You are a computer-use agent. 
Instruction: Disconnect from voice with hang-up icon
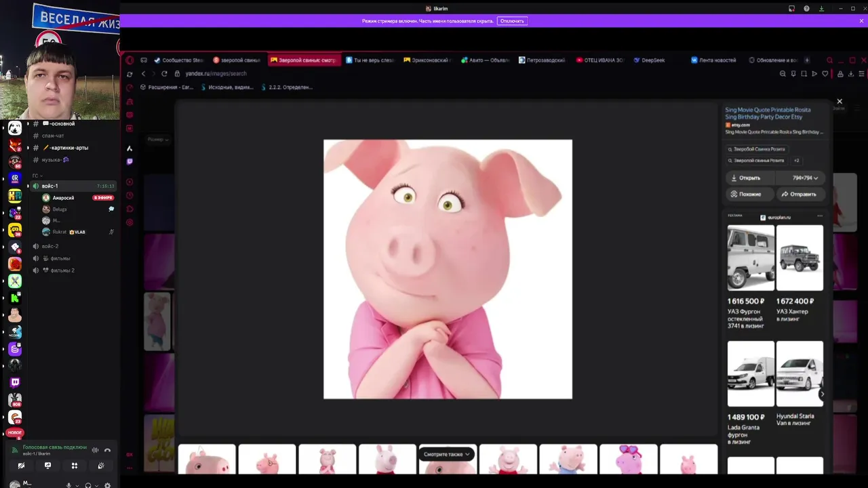[x=107, y=450]
